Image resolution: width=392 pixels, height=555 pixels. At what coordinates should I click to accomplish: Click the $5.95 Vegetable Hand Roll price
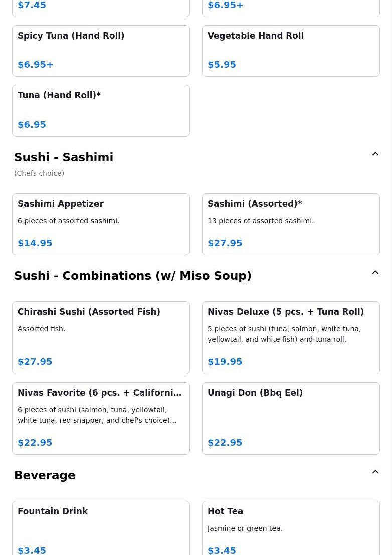point(222,64)
